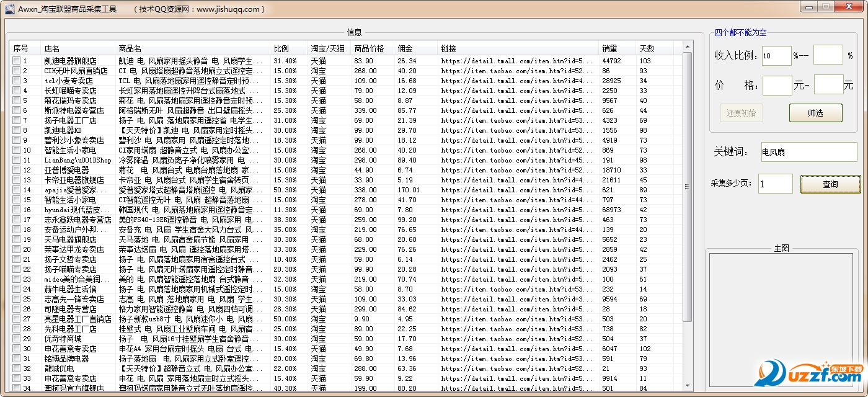Click the 帅选 filter button

tap(815, 113)
